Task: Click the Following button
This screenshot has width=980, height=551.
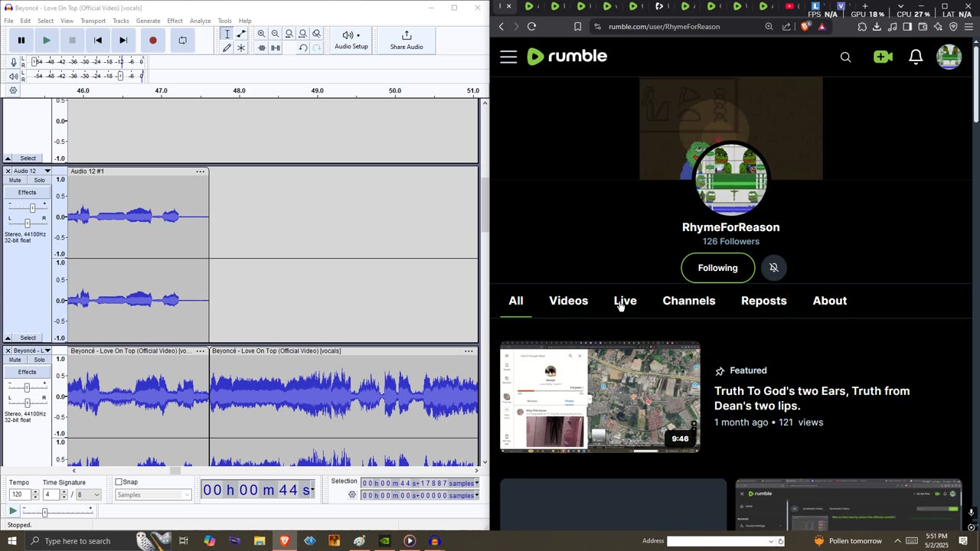Action: pos(717,268)
